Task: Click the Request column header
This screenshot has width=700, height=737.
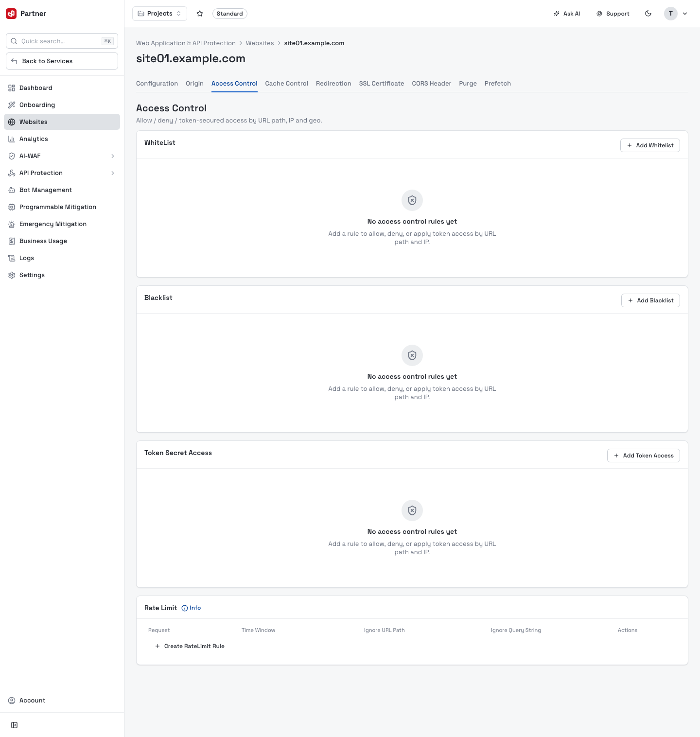Action: tap(159, 630)
